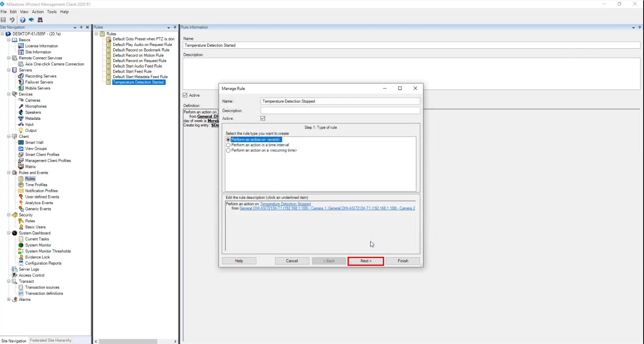Click the Smart Wall icon under Client
The width and height of the screenshot is (644, 344).
pos(21,143)
